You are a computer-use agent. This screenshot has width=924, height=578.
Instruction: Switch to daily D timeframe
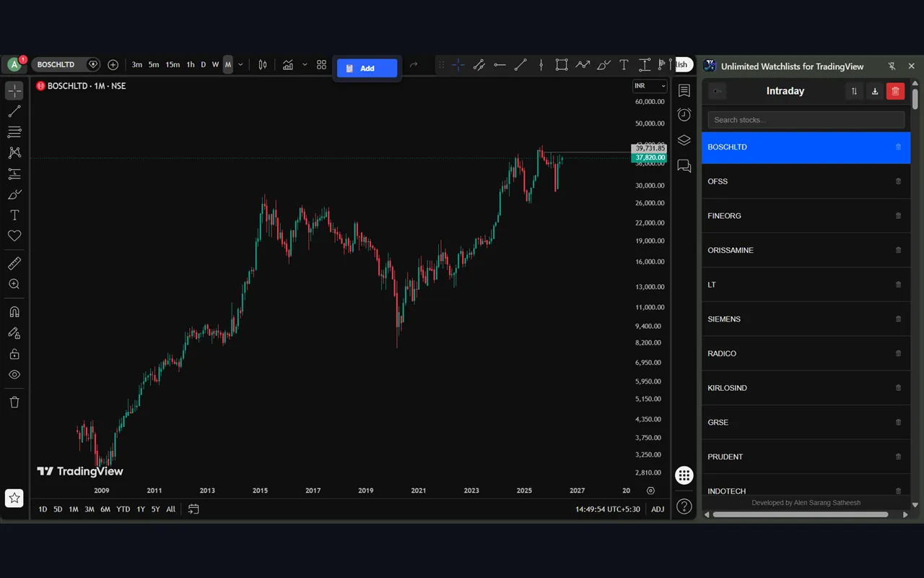[204, 64]
